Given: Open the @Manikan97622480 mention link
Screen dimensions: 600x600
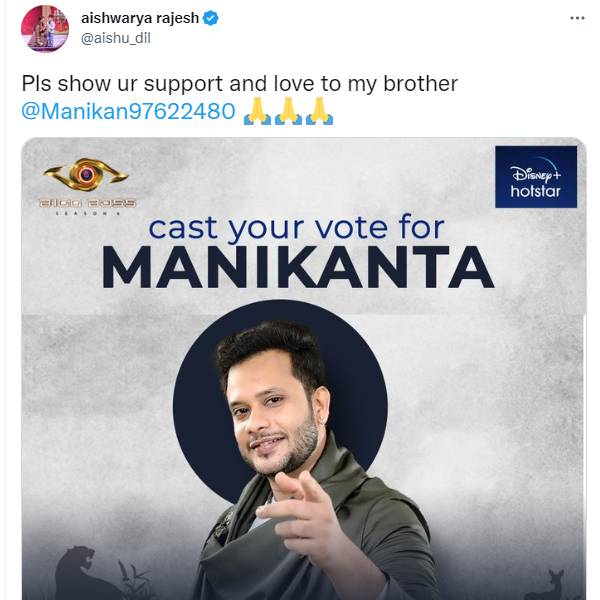Looking at the screenshot, I should (x=128, y=111).
